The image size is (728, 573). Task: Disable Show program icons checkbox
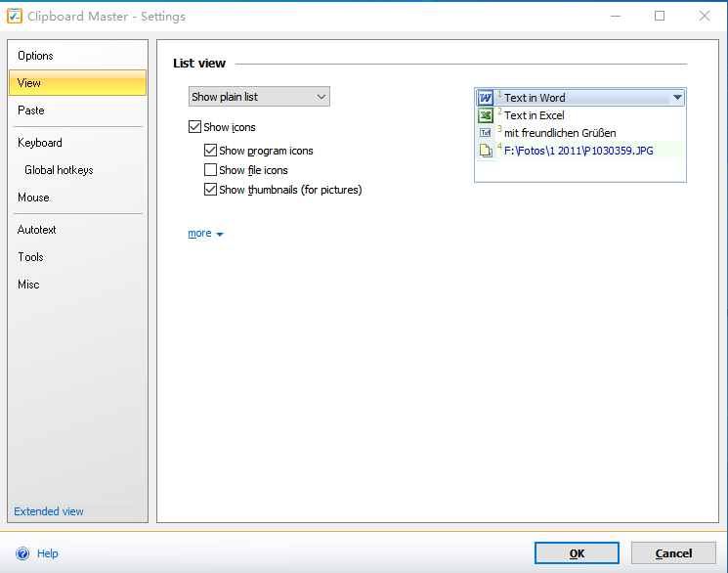pyautogui.click(x=210, y=151)
